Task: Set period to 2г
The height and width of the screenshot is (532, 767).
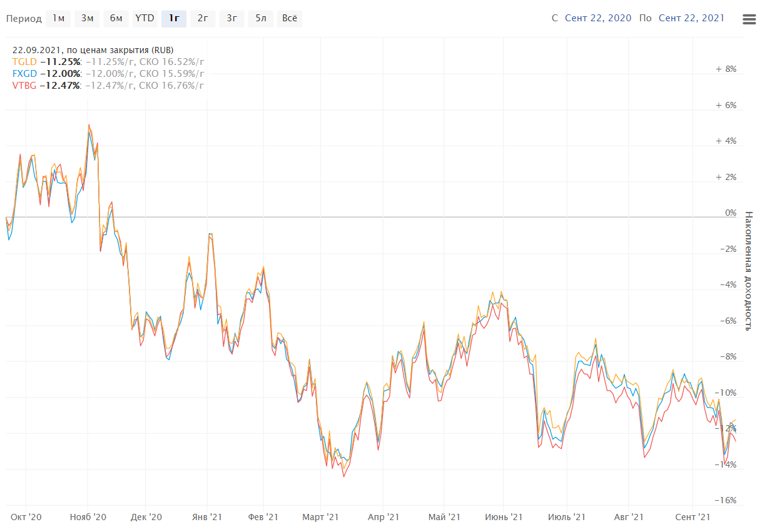Action: click(x=203, y=19)
